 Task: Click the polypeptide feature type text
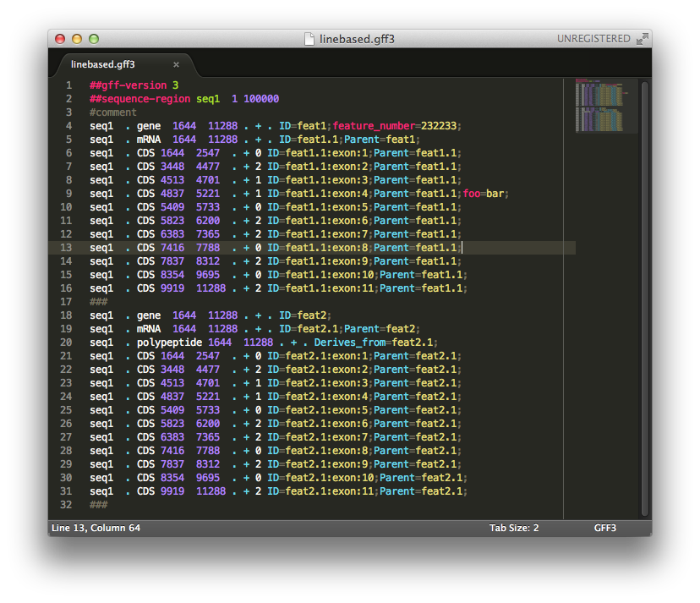169,343
